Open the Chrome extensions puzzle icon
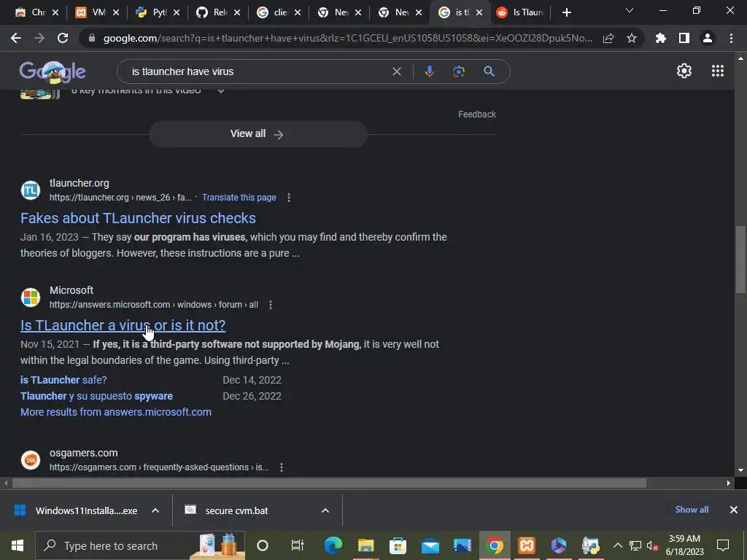Viewport: 747px width, 560px height. (661, 38)
